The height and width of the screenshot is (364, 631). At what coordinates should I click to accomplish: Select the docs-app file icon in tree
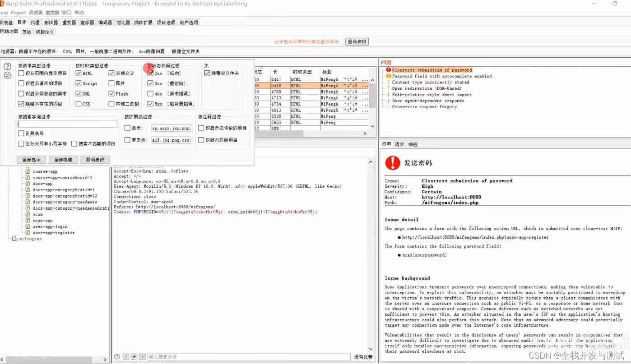coord(28,184)
